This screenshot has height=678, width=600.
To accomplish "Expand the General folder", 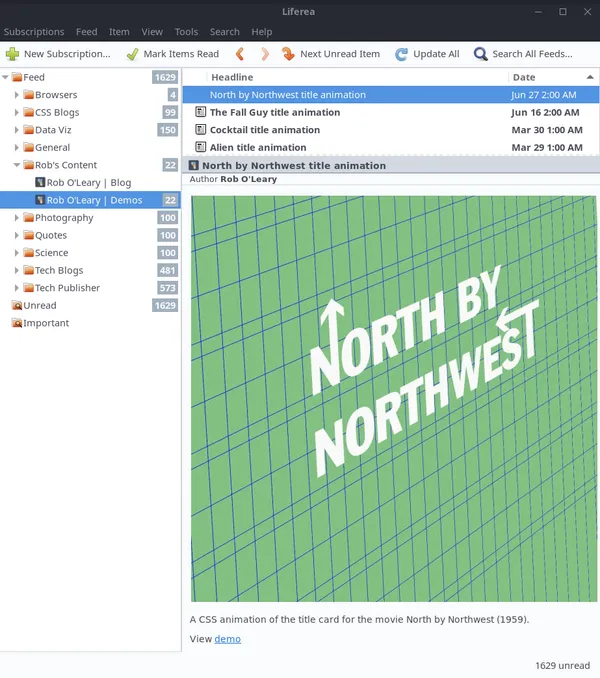I will (16, 147).
